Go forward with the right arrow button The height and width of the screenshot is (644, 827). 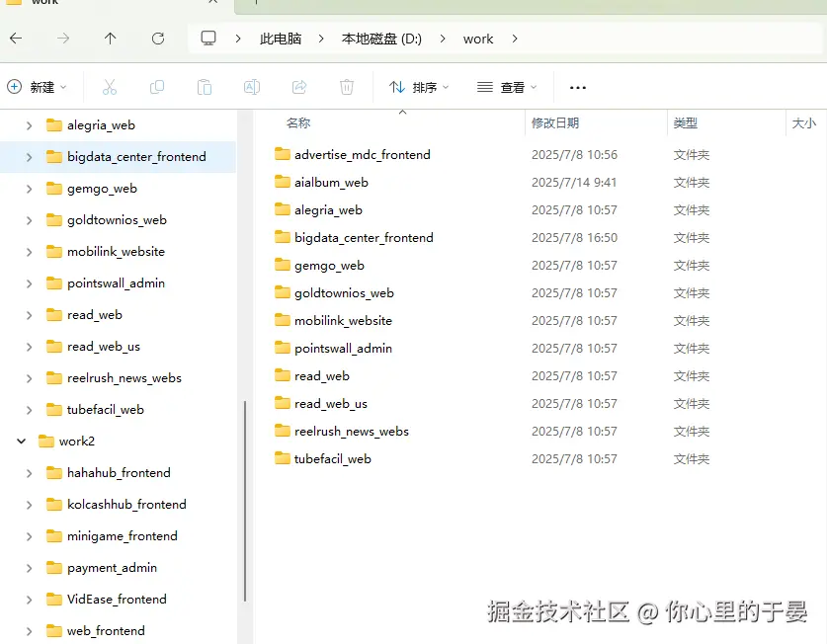(63, 39)
